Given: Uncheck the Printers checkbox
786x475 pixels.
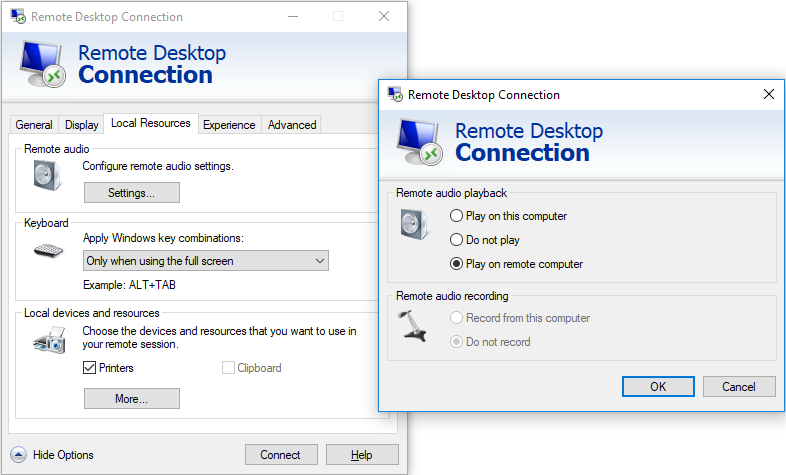Looking at the screenshot, I should click(x=89, y=368).
